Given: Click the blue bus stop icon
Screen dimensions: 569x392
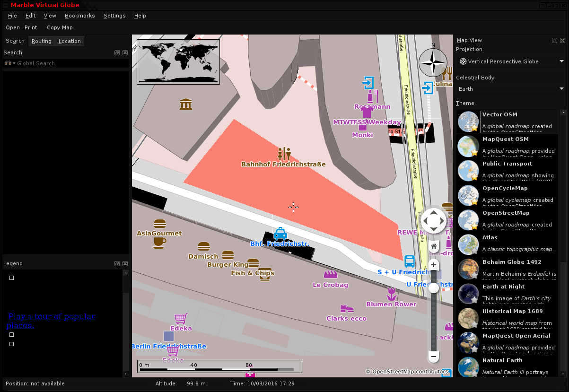Looking at the screenshot, I should coord(410,261).
